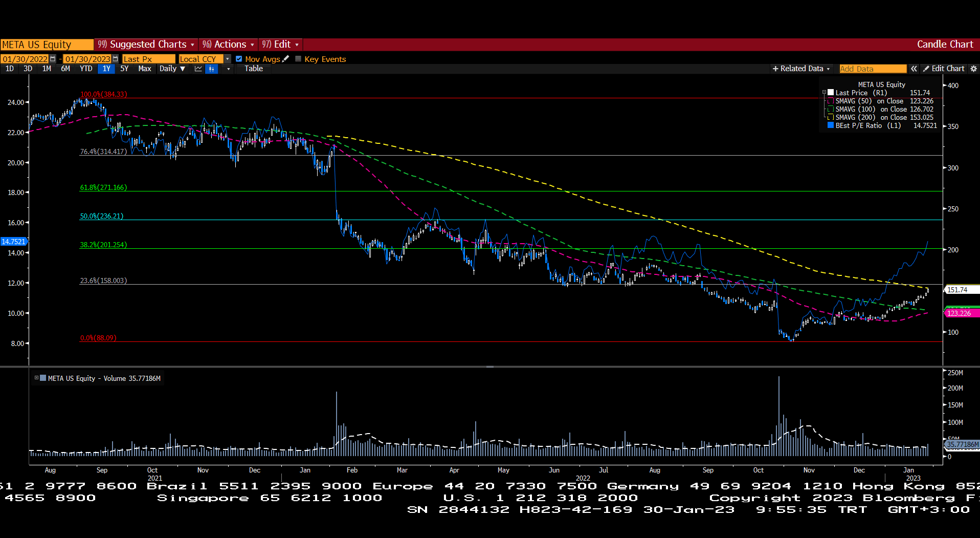Edit the end date field 01/30/2023
The image size is (980, 538).
pyautogui.click(x=87, y=59)
